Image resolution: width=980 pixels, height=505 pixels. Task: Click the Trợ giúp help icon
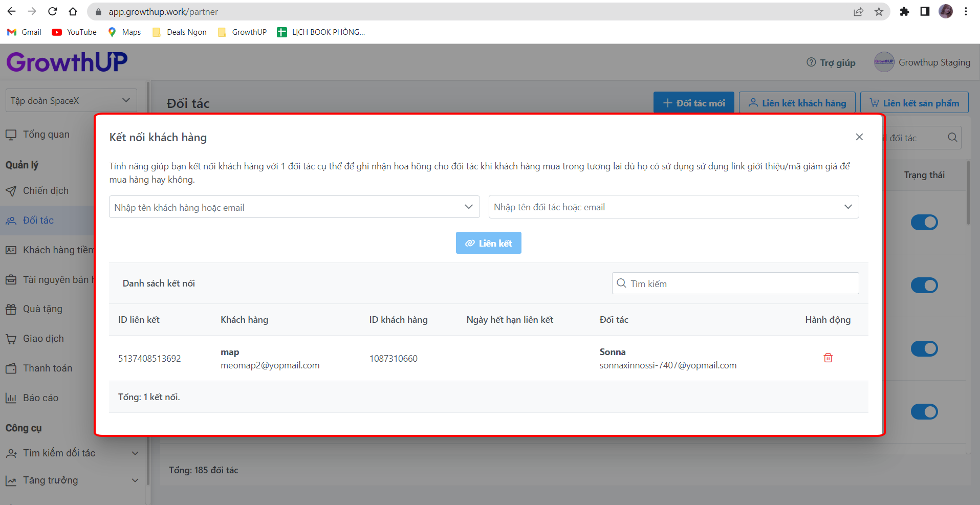point(811,62)
